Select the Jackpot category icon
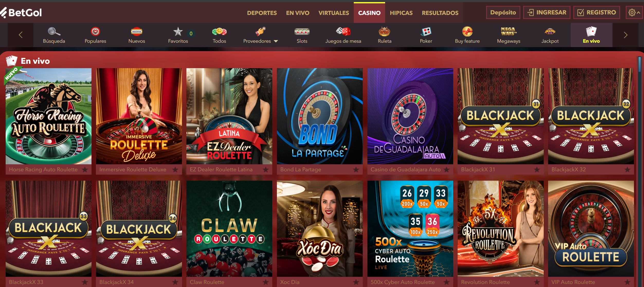The width and height of the screenshot is (644, 287). (550, 31)
